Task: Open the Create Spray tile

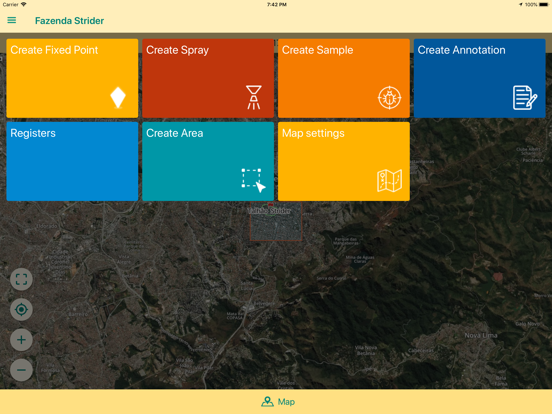Action: pyautogui.click(x=208, y=78)
